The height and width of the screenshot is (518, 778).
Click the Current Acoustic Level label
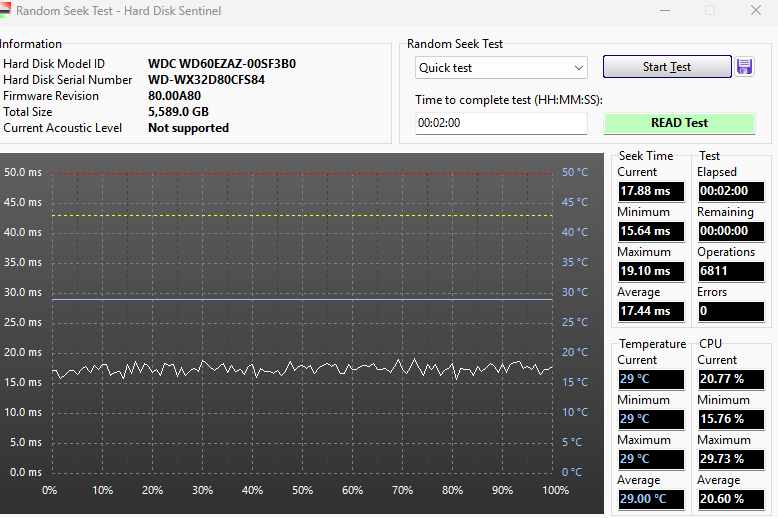(x=63, y=128)
